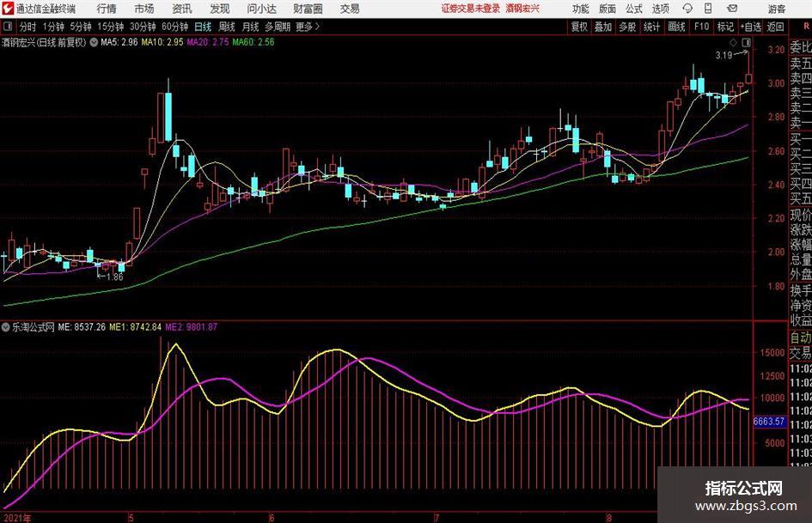Click the MA10: 2.95 label
Screen dimensions: 812x523
162,42
